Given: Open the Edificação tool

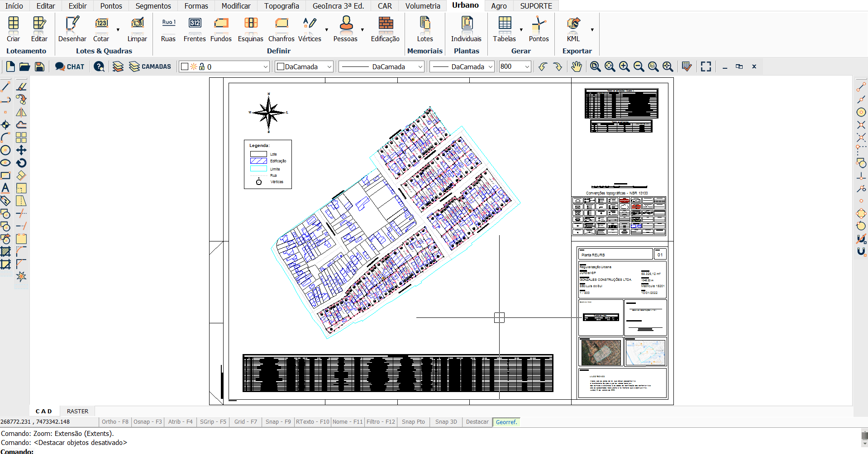Looking at the screenshot, I should coord(385,29).
